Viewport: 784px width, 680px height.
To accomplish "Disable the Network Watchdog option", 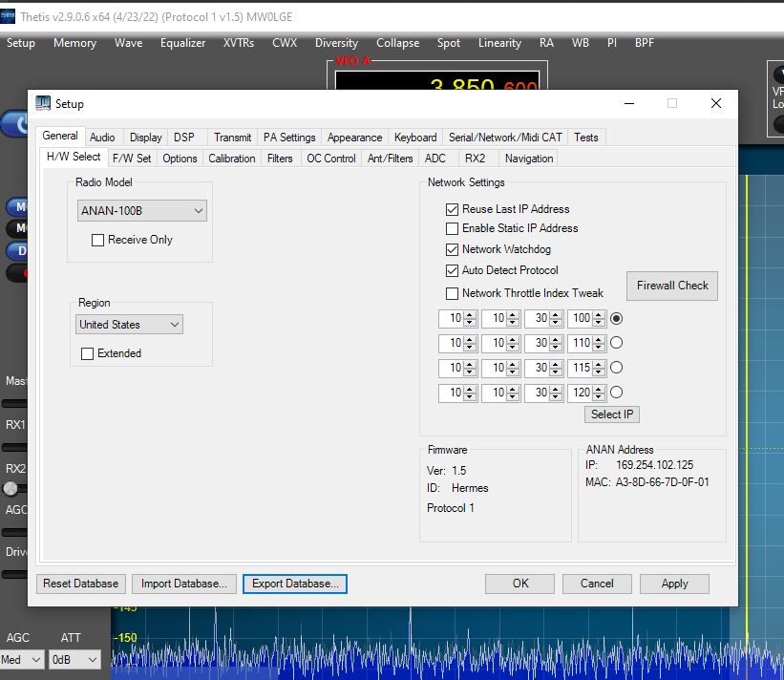I will tap(452, 249).
